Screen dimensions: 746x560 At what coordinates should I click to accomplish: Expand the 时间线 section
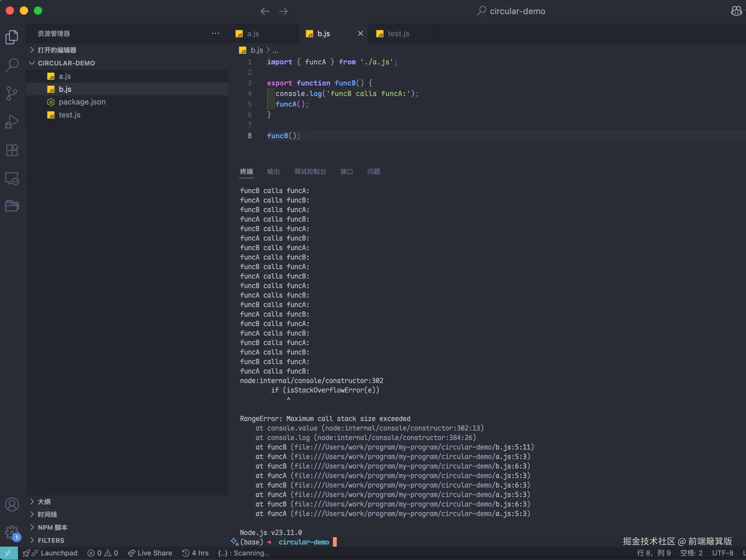click(47, 514)
